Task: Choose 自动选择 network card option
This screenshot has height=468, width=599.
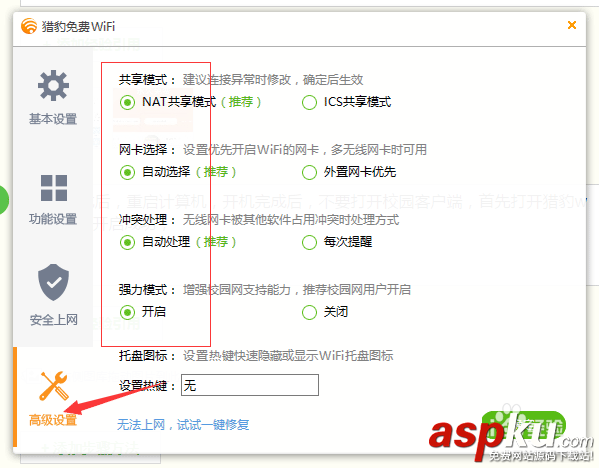Action: click(x=127, y=172)
